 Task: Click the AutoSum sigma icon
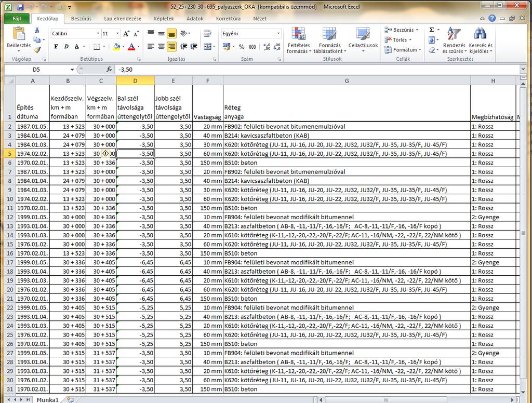tap(432, 30)
